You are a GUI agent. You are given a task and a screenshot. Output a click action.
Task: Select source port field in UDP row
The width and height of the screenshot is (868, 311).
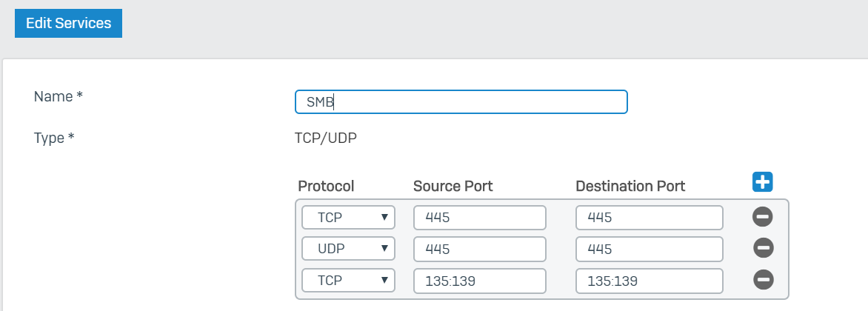coord(480,249)
